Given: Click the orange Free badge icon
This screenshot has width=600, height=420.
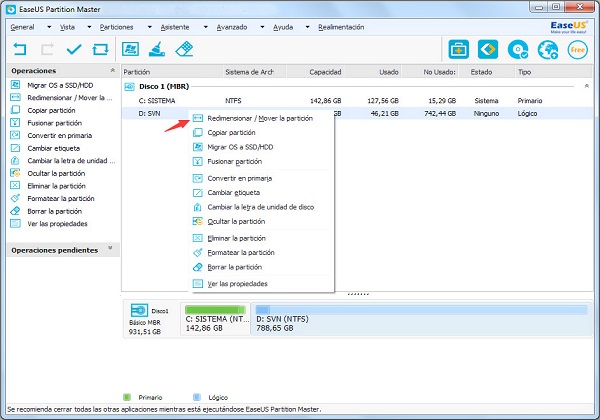Looking at the screenshot, I should (x=577, y=50).
